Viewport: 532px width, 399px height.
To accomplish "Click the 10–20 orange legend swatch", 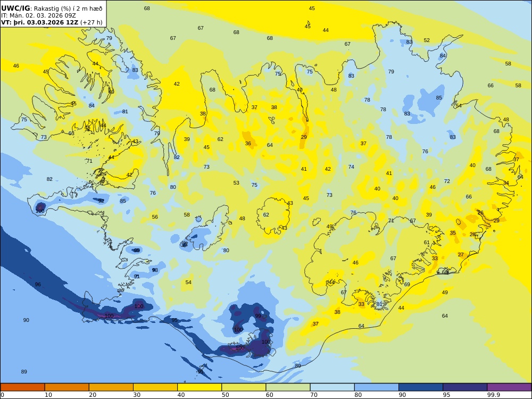I will (67, 387).
